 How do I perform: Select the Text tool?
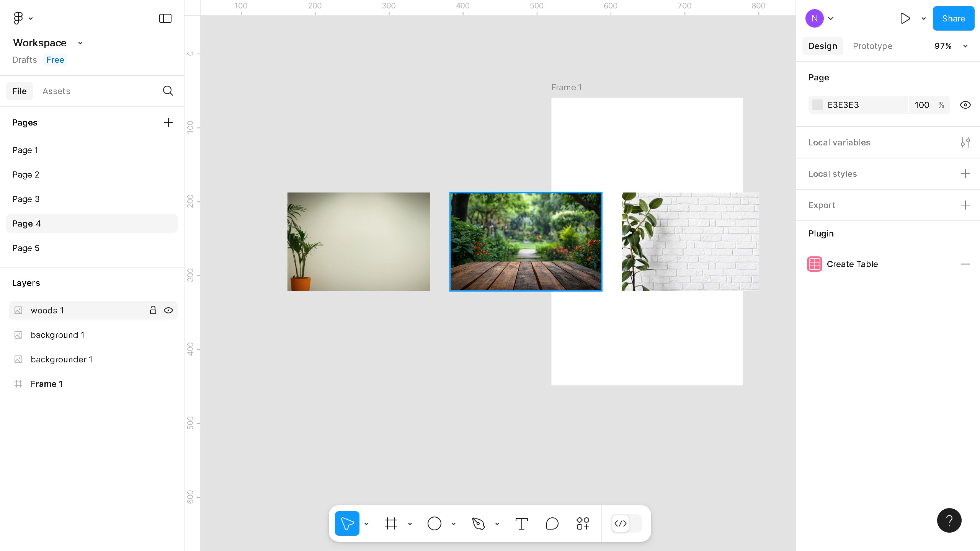521,523
